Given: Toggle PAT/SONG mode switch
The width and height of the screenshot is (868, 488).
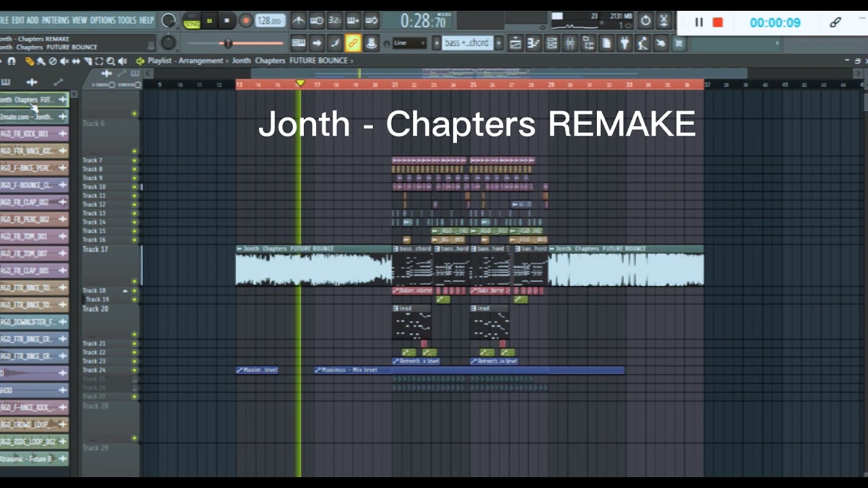Looking at the screenshot, I should tap(192, 20).
